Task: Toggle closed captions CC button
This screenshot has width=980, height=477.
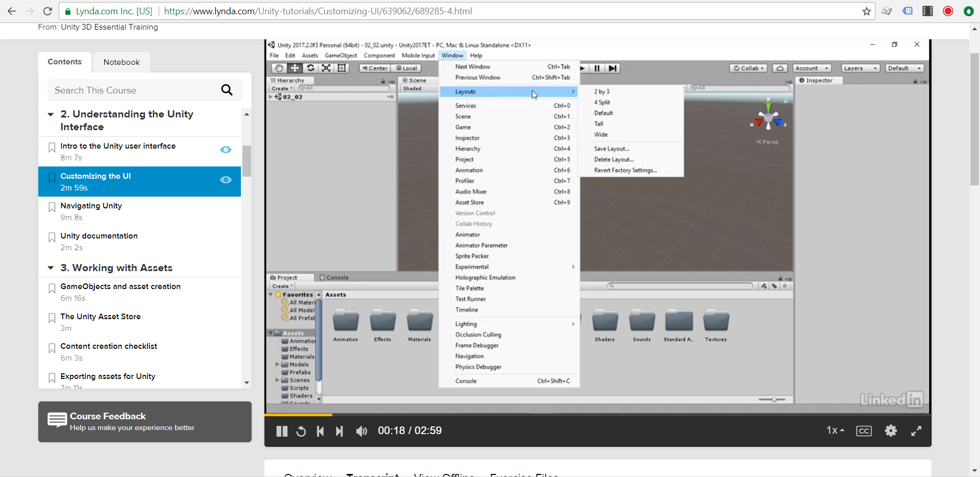Action: point(864,431)
